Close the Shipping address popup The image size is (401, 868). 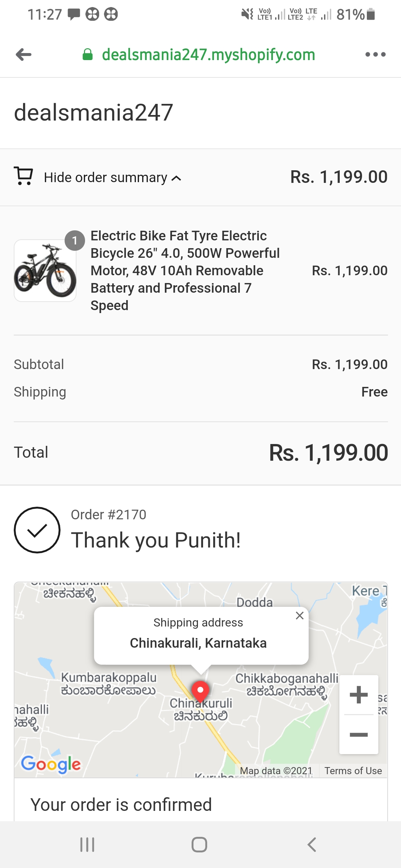pyautogui.click(x=300, y=616)
